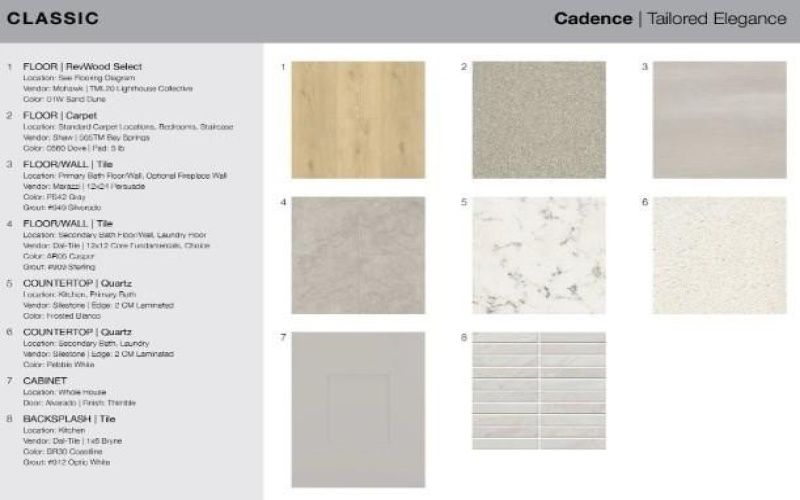Select the second COUNTERTOP | Quartz heading, item 6
The width and height of the screenshot is (800, 500).
pos(77,331)
